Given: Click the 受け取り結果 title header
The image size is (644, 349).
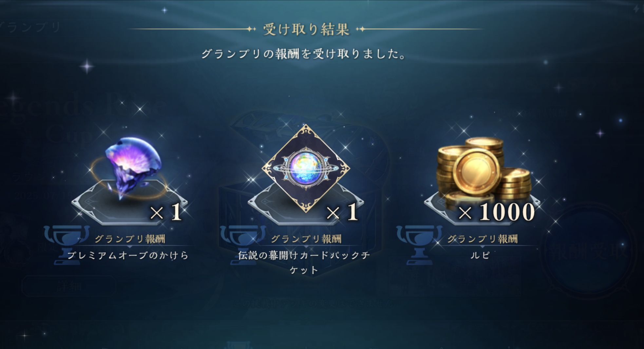Looking at the screenshot, I should pyautogui.click(x=306, y=29).
